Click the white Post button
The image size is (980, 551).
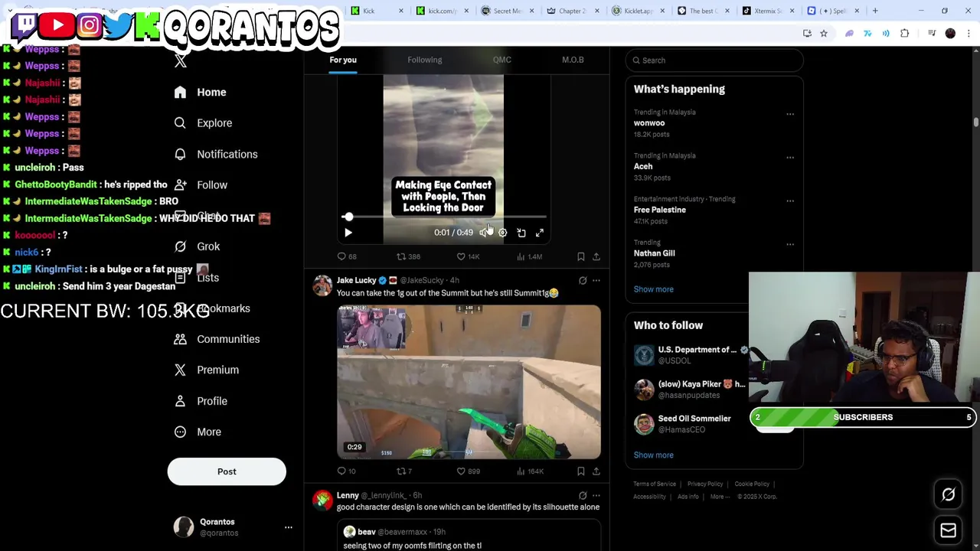tap(227, 471)
